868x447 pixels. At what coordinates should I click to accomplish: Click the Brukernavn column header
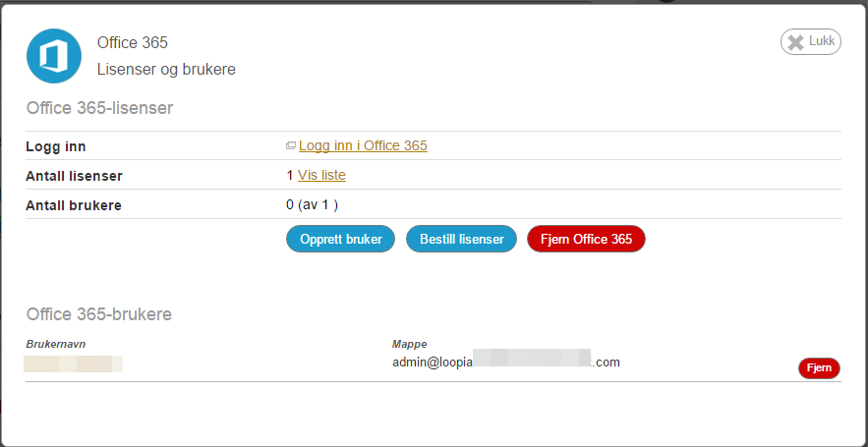click(56, 344)
